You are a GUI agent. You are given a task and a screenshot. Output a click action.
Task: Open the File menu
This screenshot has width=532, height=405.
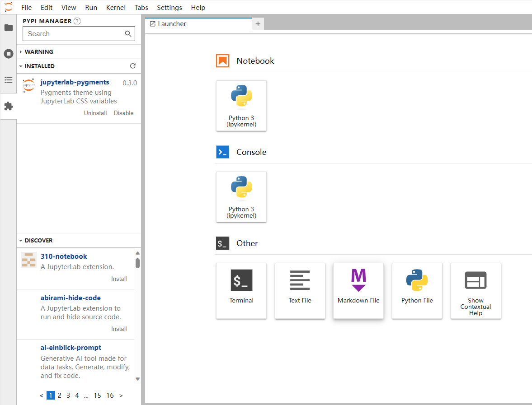point(26,8)
